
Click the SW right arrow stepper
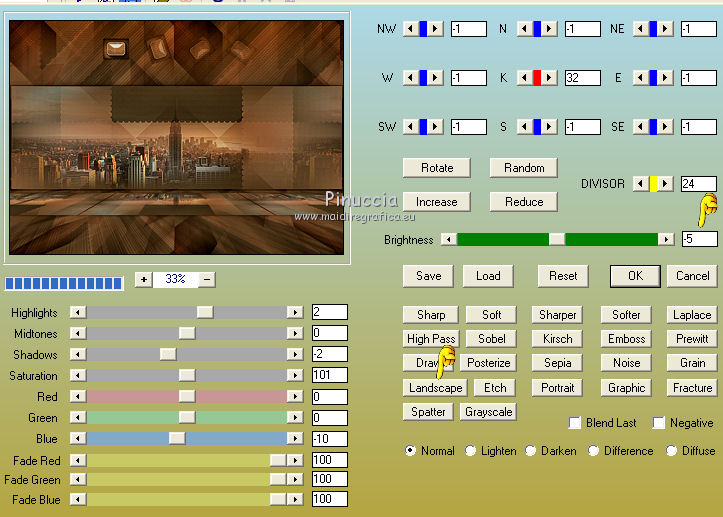click(435, 126)
